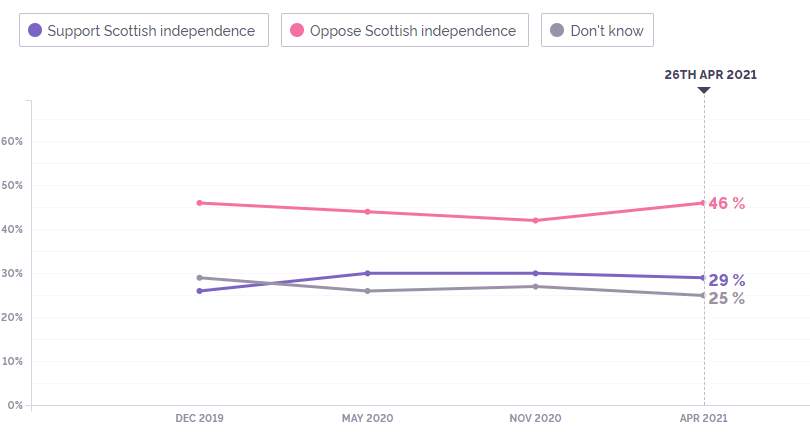Click the 25 % Don't know value label
This screenshot has width=810, height=441.
point(727,298)
